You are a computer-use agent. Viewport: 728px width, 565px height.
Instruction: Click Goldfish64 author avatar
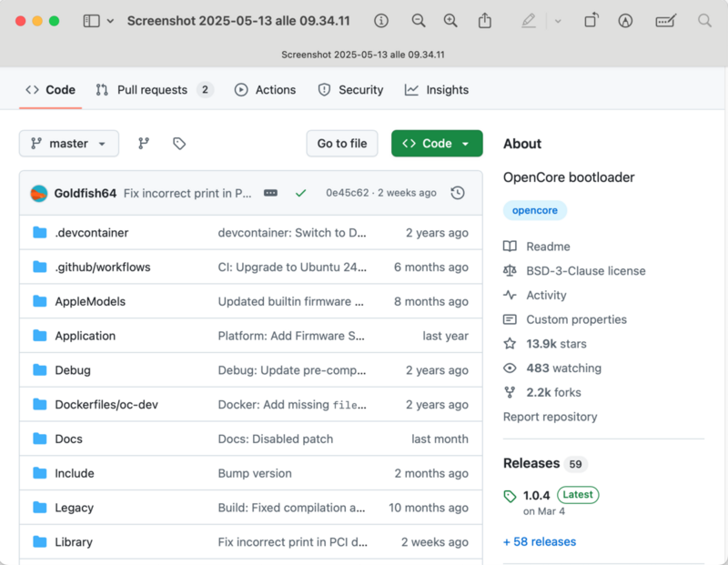[39, 193]
